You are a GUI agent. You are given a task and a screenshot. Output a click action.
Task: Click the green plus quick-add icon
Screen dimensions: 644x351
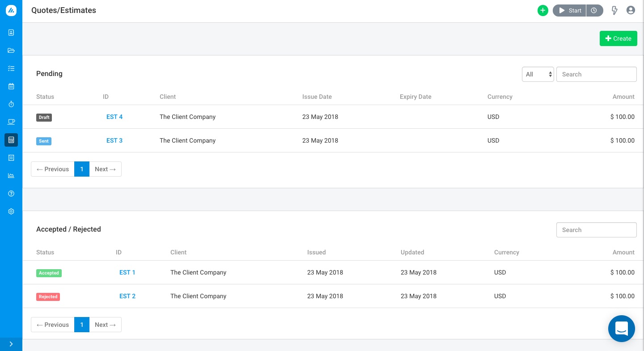tap(542, 11)
